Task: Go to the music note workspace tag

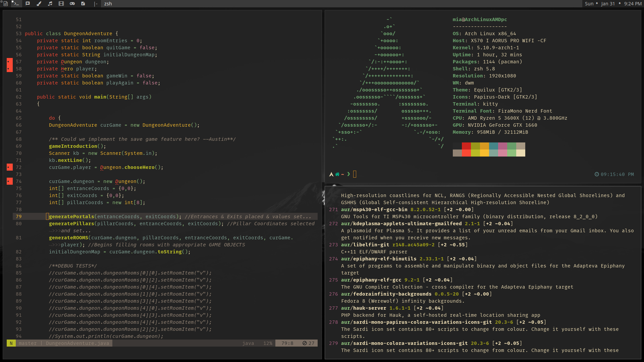Action: 50,4
